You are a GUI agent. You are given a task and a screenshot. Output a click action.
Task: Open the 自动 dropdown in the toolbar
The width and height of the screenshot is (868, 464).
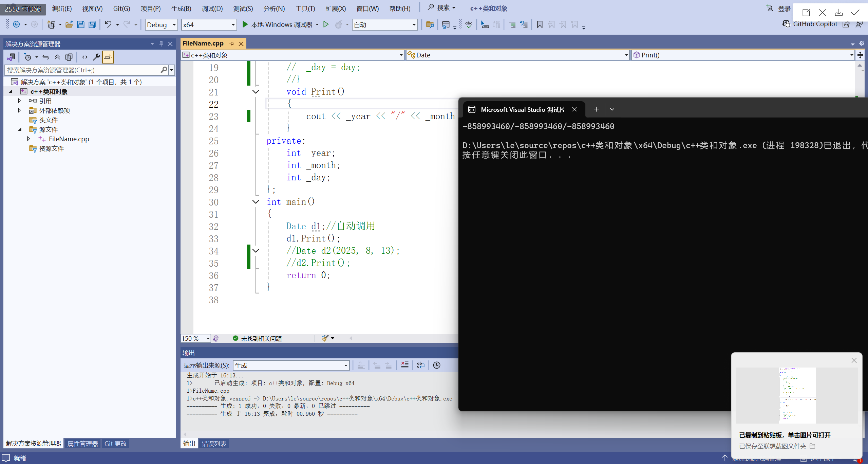[x=384, y=24]
